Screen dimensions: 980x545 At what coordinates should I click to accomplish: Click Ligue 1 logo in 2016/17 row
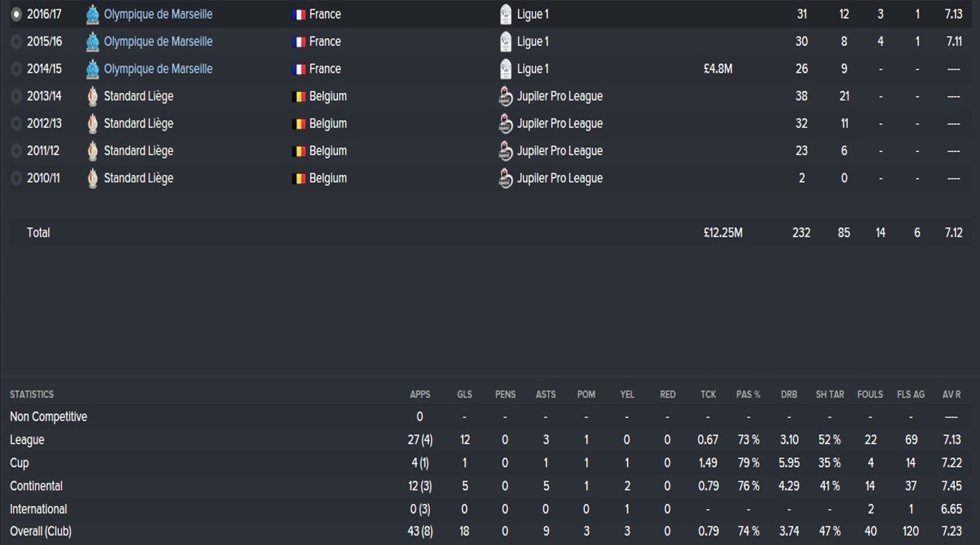[506, 14]
